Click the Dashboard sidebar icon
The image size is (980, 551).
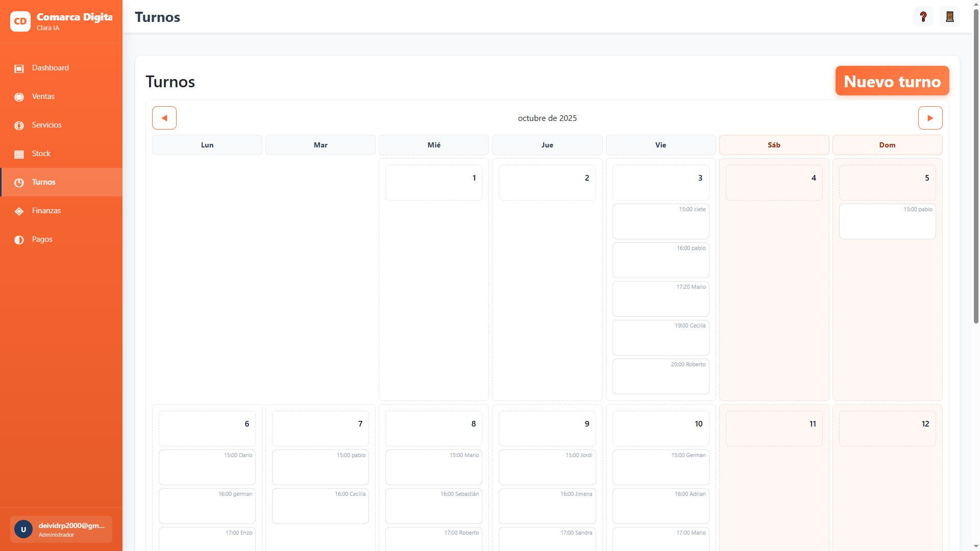19,68
